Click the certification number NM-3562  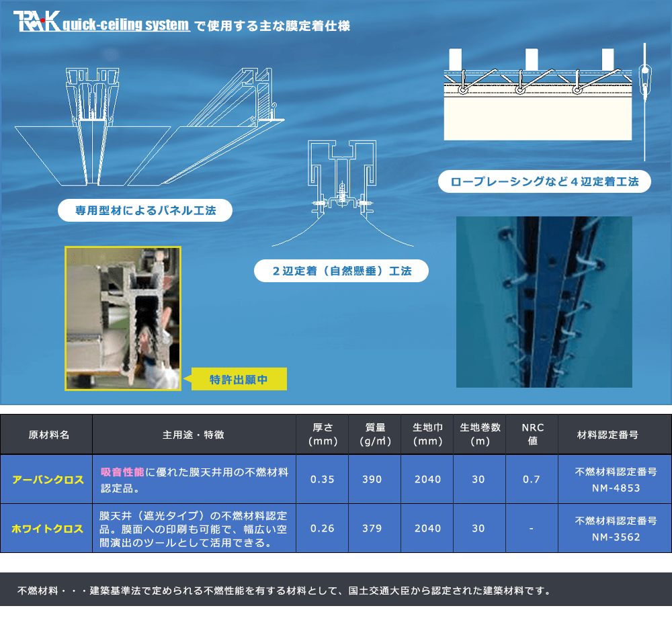[x=616, y=537]
